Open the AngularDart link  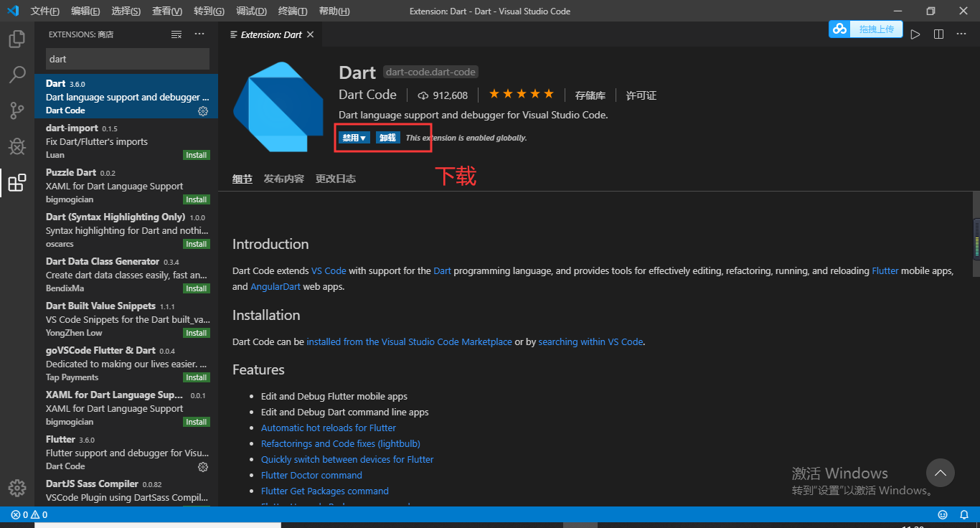275,287
